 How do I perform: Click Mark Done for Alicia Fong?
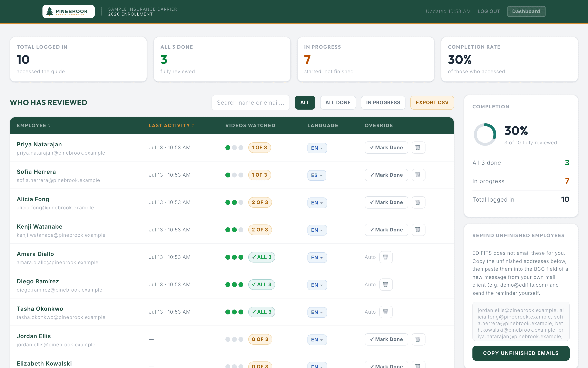click(x=386, y=202)
